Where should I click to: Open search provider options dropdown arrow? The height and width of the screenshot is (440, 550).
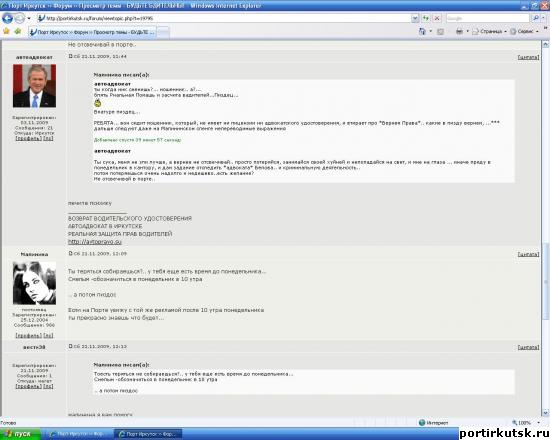click(543, 18)
